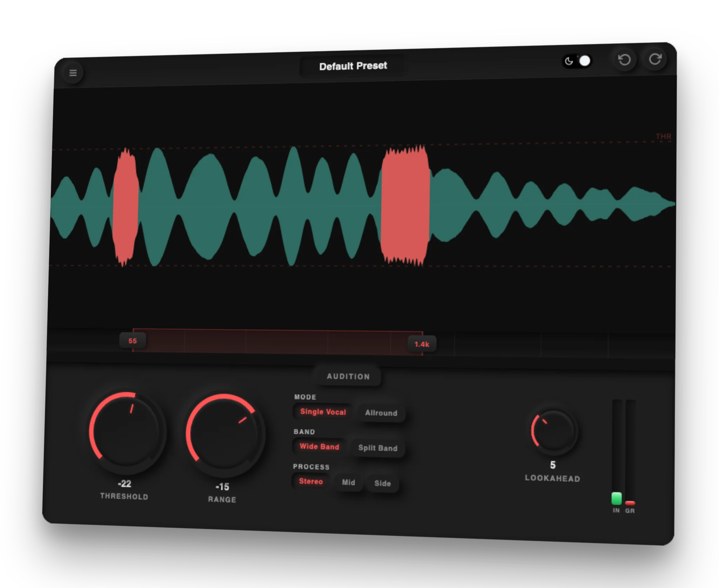Open the hamburger preset menu
719x588 pixels.
73,73
